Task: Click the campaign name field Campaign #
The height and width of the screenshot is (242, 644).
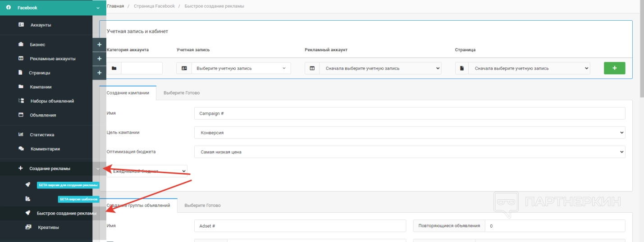Action: pyautogui.click(x=409, y=113)
